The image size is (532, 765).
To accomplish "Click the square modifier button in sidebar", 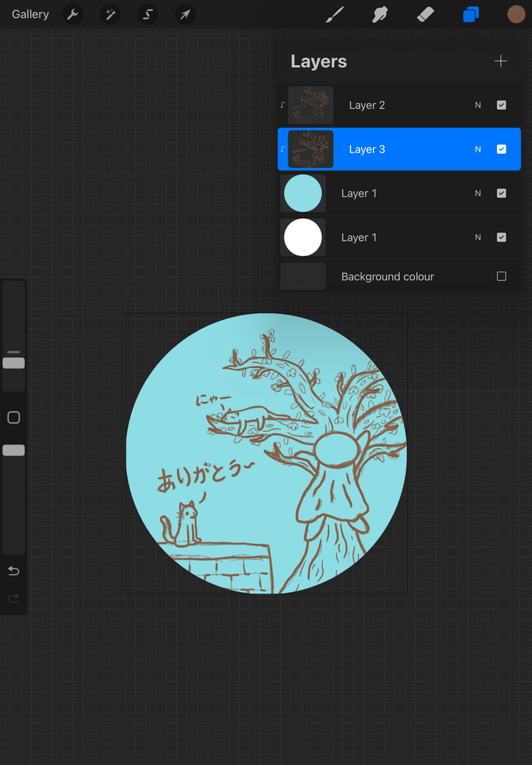I will (13, 418).
